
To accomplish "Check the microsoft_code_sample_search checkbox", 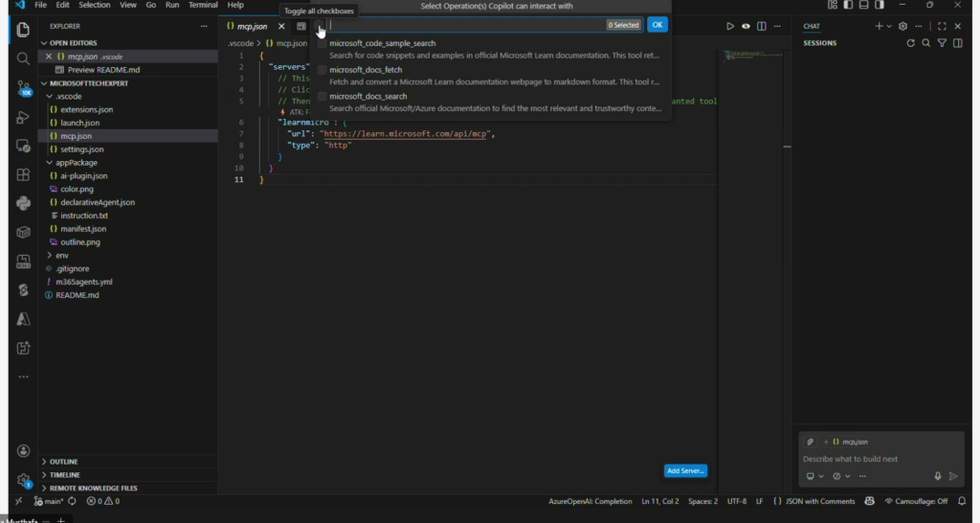I will [x=323, y=43].
